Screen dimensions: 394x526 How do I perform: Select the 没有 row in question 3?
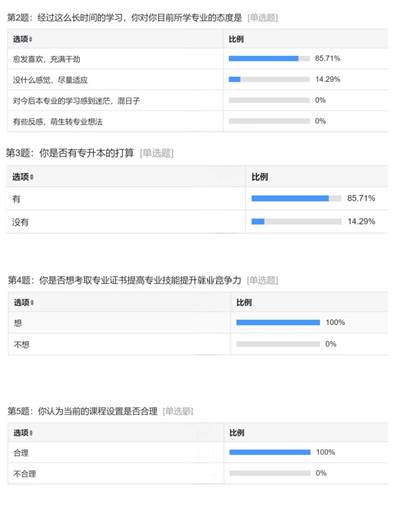tap(197, 222)
